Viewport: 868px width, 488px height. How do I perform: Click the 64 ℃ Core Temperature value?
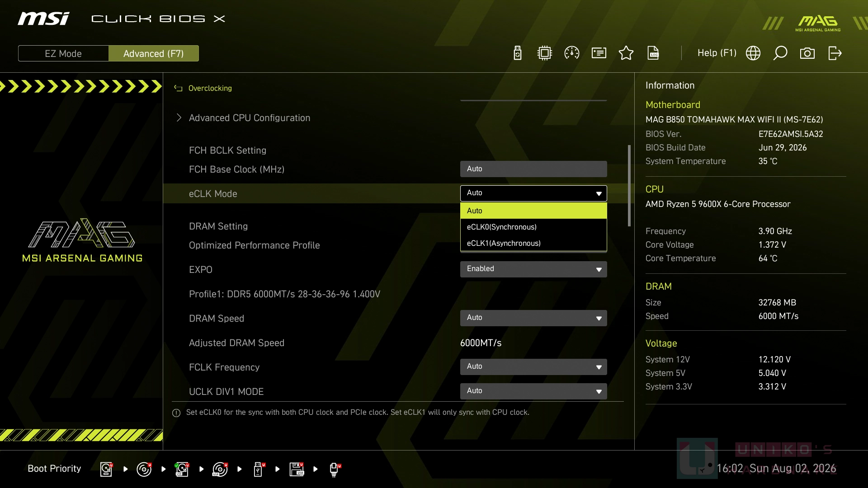coord(768,258)
